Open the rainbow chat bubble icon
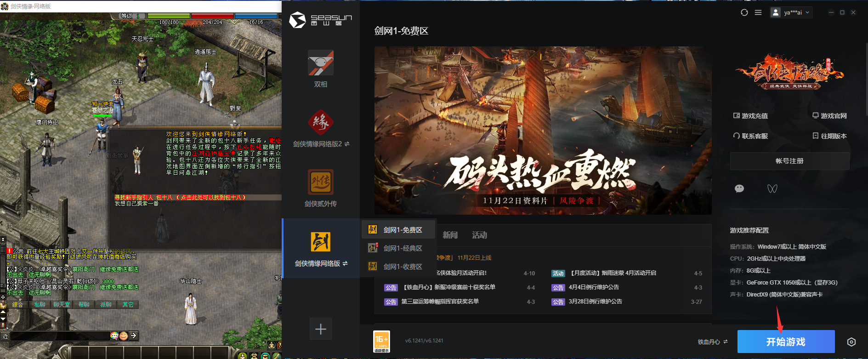The width and height of the screenshot is (868, 359). click(x=114, y=336)
